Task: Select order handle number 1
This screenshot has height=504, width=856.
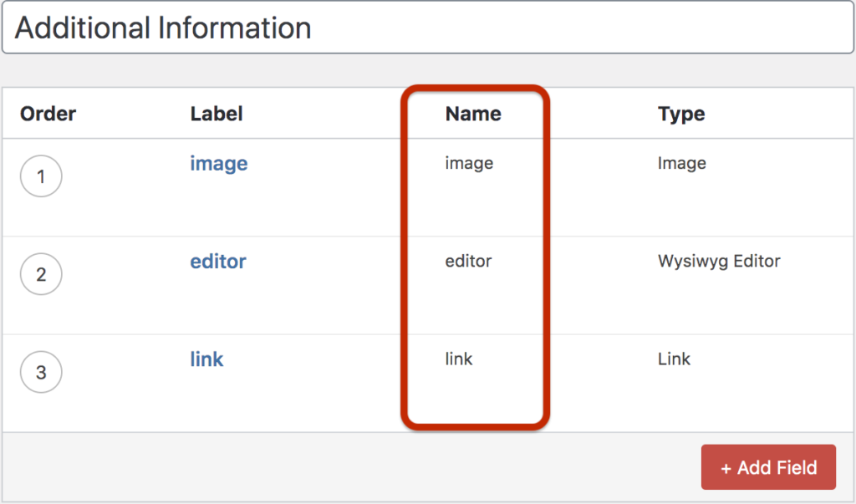Action: 41,176
